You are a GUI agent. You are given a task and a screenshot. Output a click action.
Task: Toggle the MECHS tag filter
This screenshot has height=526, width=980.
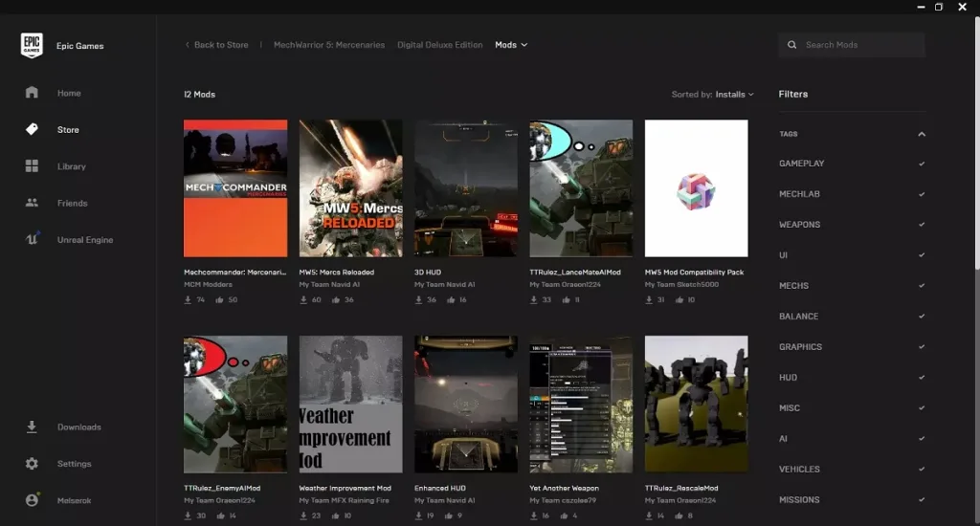pyautogui.click(x=852, y=286)
